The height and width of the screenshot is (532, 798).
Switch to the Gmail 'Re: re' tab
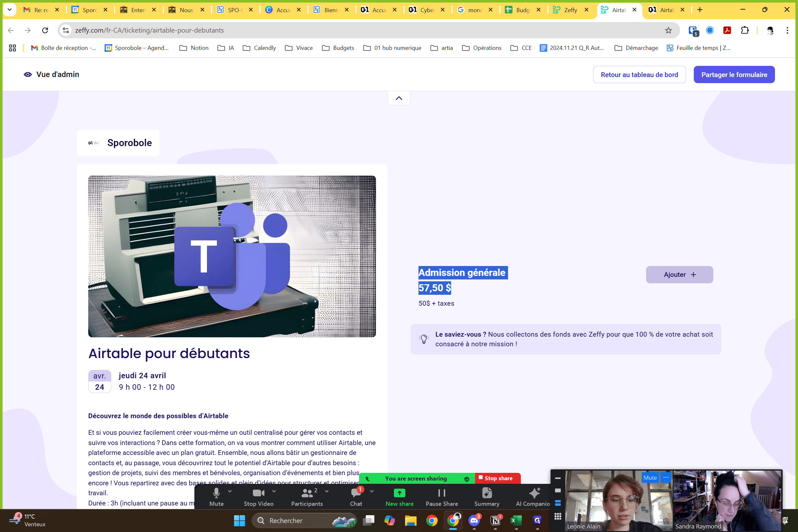(41, 10)
